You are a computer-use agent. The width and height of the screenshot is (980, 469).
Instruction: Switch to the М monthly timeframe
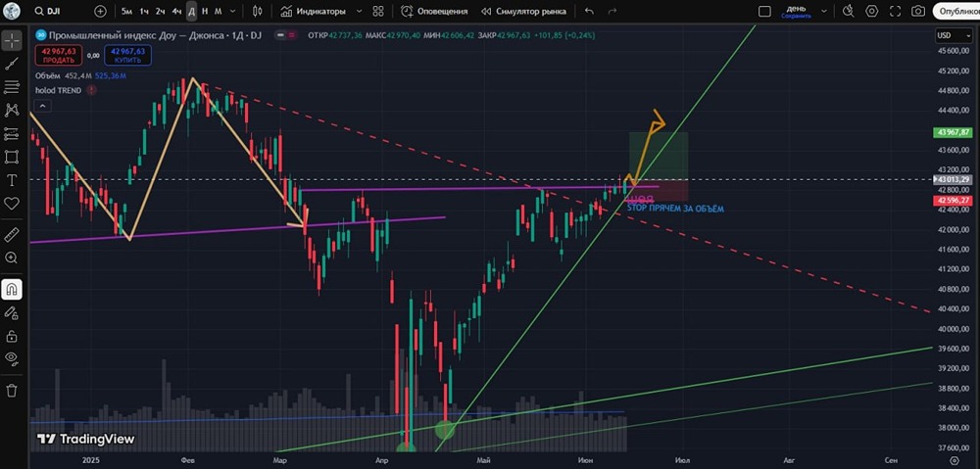click(x=218, y=11)
